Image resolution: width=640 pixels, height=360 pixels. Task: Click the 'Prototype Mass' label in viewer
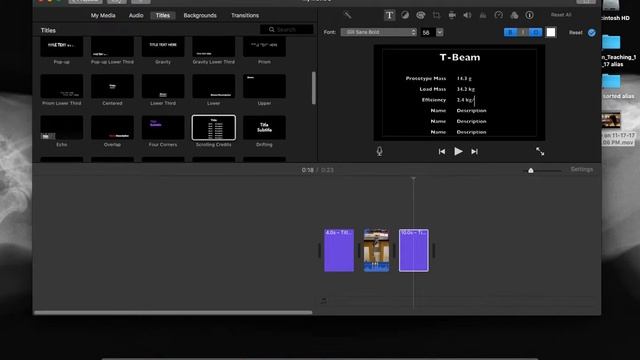click(426, 78)
